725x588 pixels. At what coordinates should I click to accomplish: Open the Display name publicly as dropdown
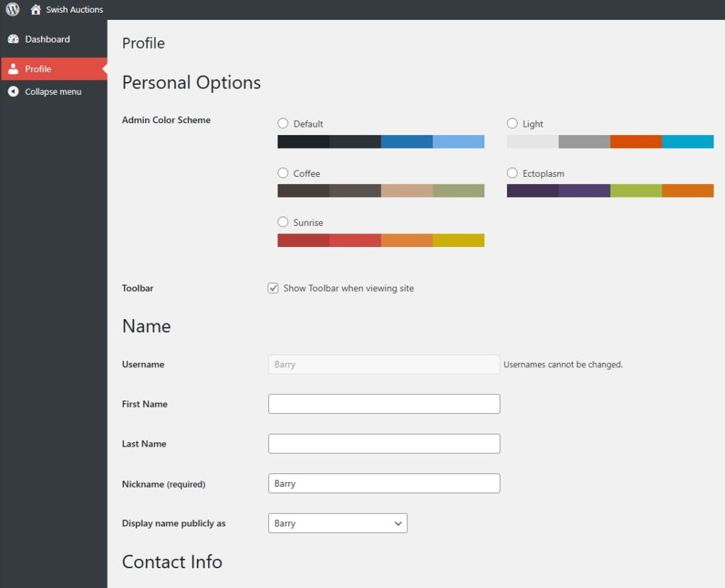[338, 524]
